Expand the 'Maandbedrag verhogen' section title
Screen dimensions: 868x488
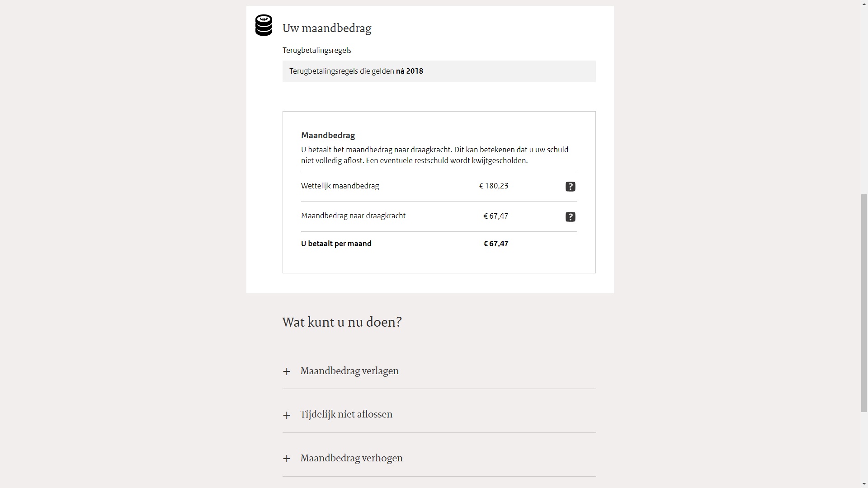pos(351,458)
